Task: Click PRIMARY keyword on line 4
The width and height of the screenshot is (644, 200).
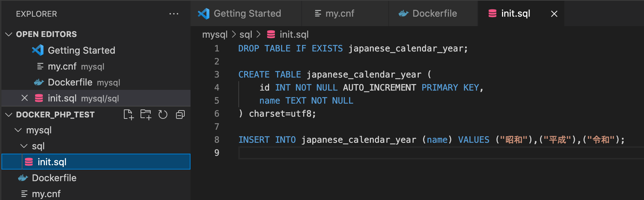Action: 440,88
